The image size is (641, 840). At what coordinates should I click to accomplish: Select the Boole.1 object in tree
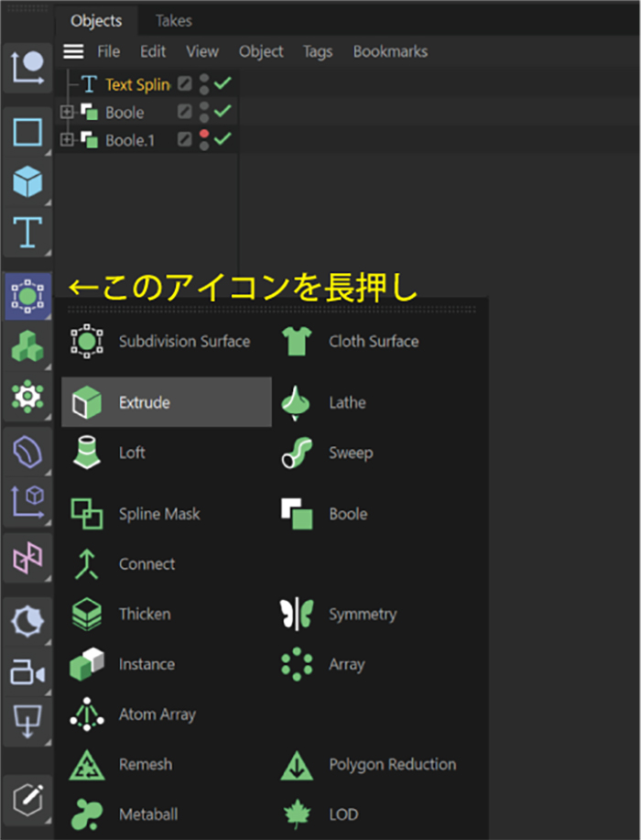130,140
